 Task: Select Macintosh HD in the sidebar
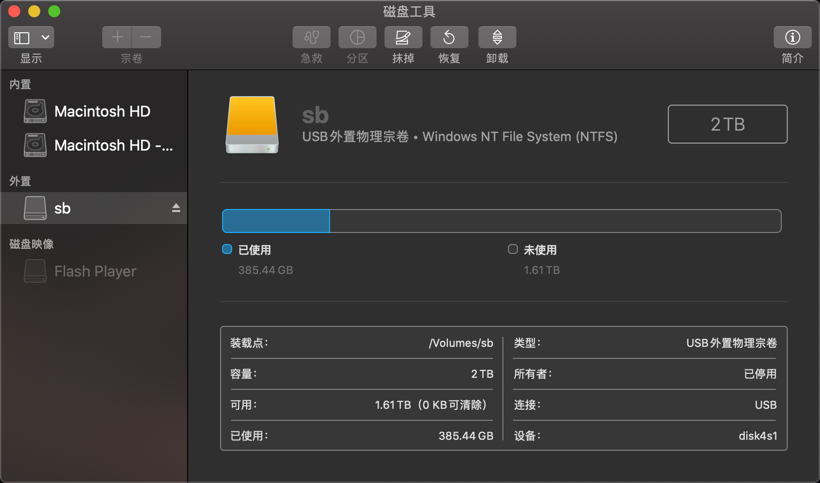tap(102, 111)
